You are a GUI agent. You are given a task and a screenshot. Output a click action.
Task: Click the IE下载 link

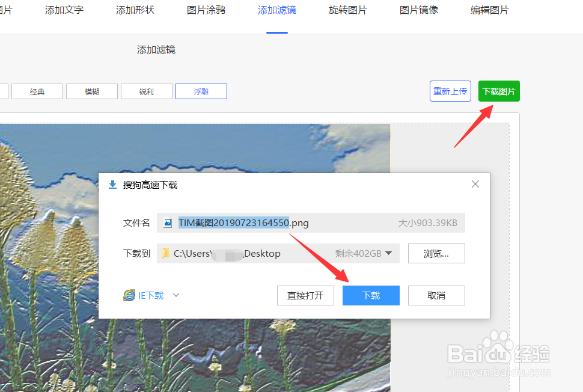(x=151, y=295)
